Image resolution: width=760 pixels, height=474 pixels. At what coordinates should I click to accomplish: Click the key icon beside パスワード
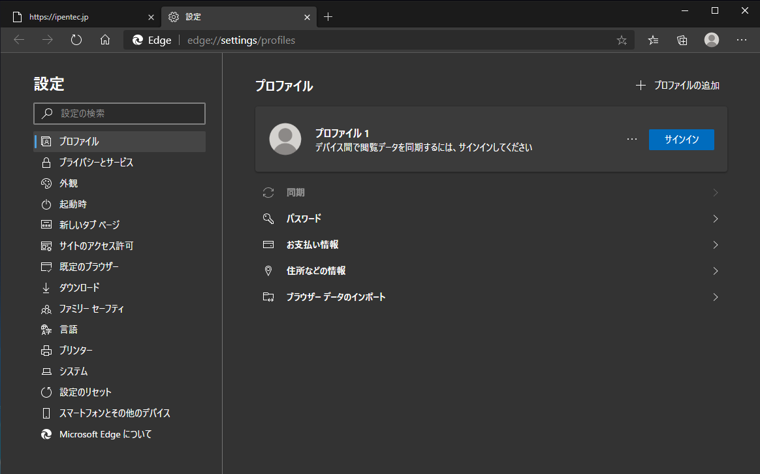268,219
